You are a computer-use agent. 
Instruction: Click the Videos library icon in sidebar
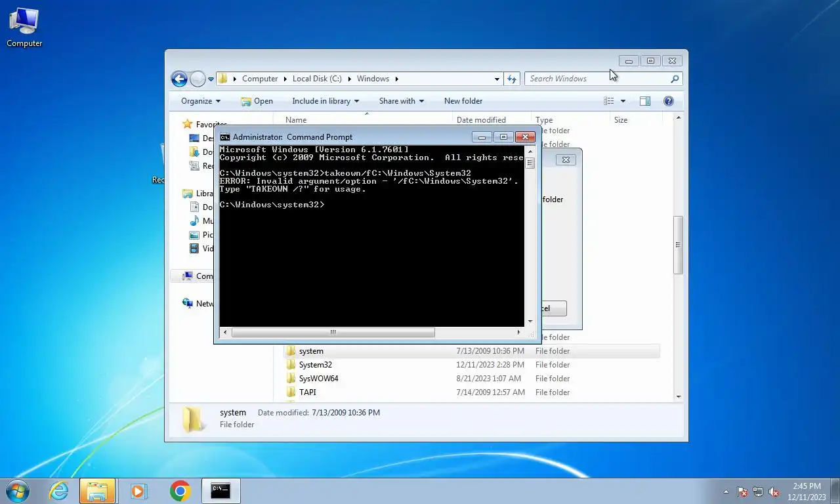[194, 249]
